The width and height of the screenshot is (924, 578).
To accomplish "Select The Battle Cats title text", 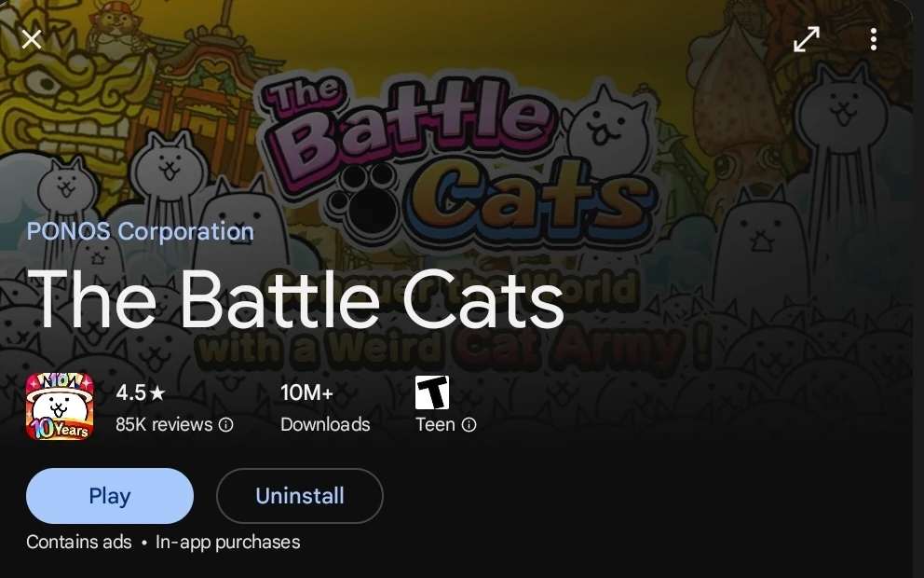I will tap(296, 298).
